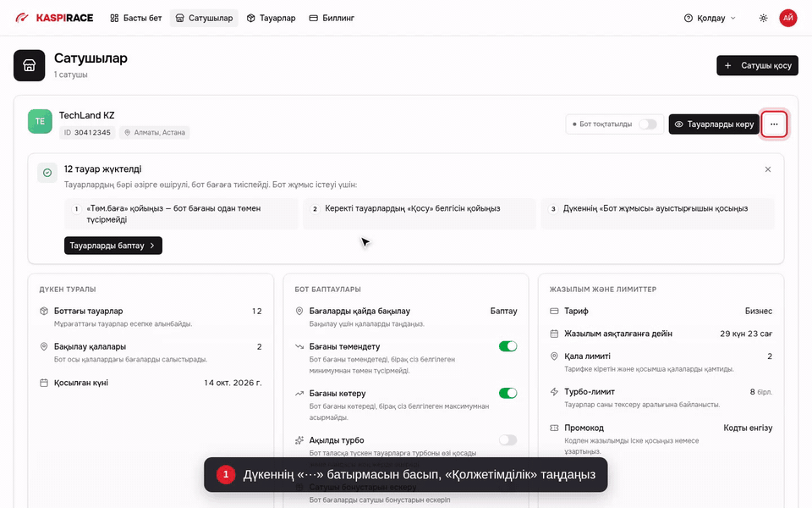Screen dimensions: 812x508
Task: Click the Бизнес tariff value
Action: pyautogui.click(x=759, y=311)
